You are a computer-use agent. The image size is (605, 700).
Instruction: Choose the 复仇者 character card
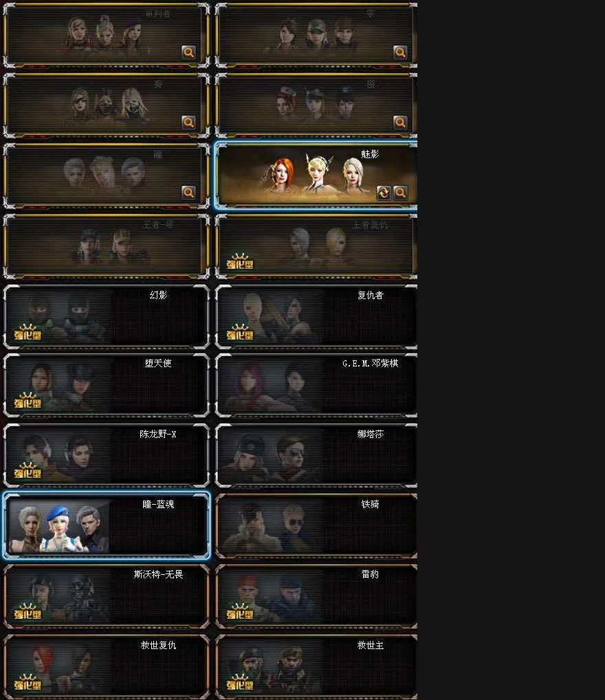click(x=316, y=317)
